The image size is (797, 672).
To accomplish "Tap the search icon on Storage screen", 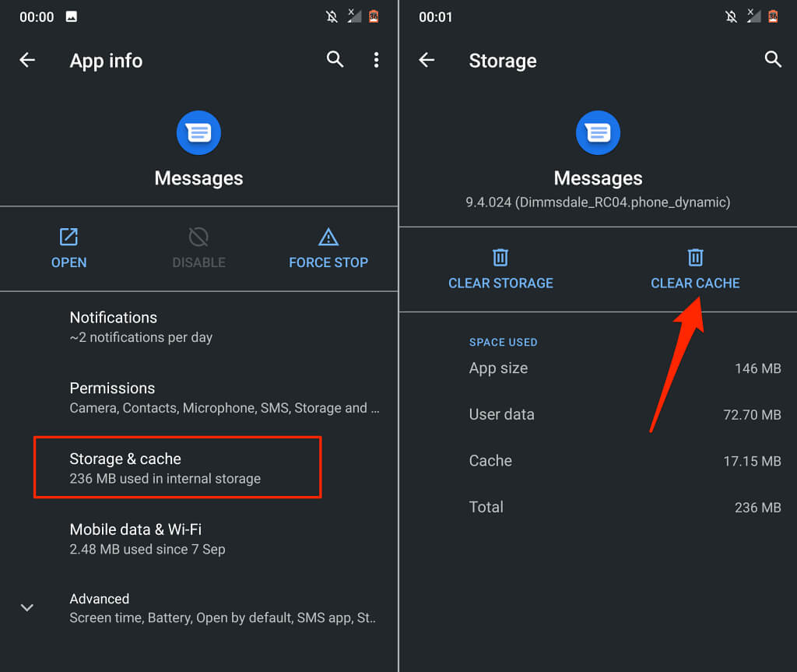I will [773, 59].
